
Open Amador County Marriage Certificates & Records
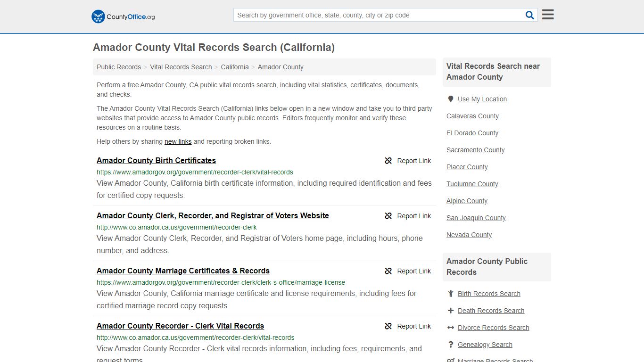point(183,271)
